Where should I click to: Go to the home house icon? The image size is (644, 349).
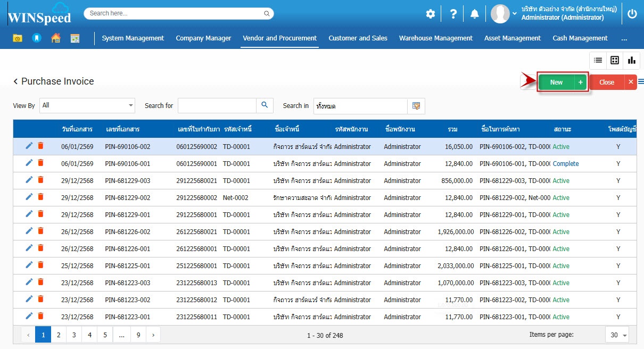click(55, 38)
